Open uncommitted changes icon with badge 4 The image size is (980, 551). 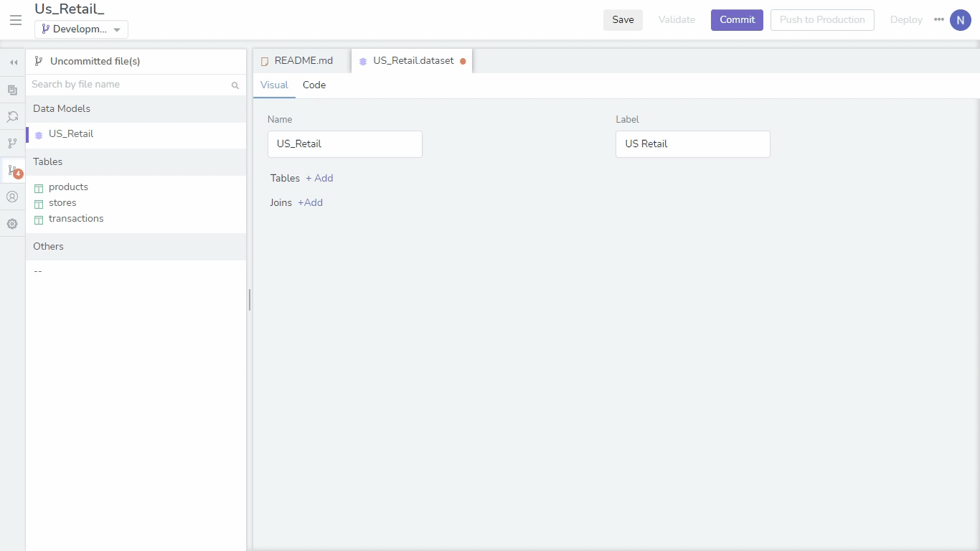pos(13,171)
